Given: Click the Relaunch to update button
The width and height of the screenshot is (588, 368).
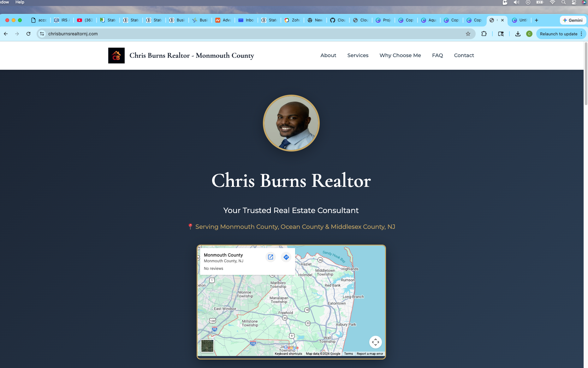Looking at the screenshot, I should point(559,34).
